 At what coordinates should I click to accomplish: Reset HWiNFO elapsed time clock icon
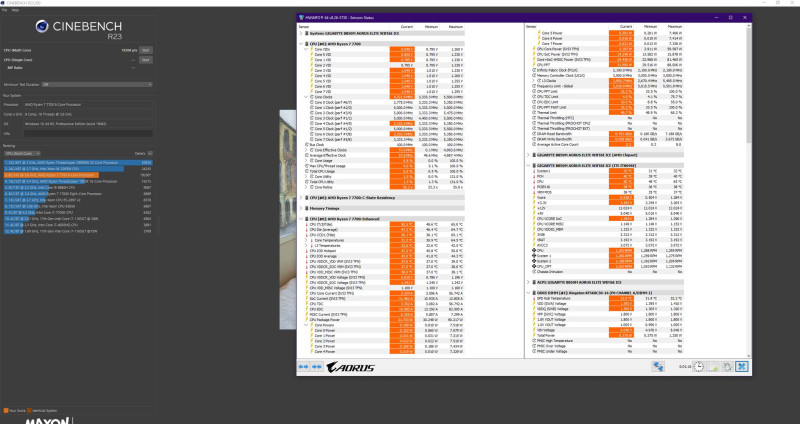[698, 366]
